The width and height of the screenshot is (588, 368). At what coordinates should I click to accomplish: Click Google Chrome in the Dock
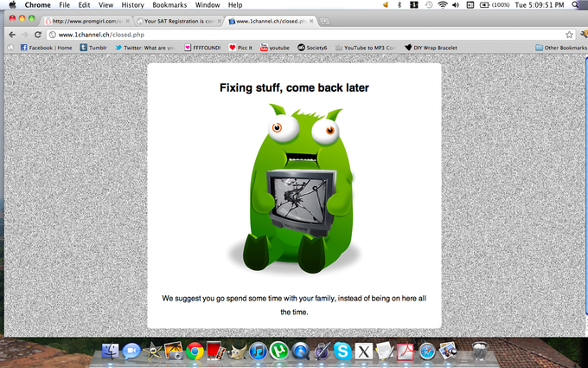click(x=195, y=352)
